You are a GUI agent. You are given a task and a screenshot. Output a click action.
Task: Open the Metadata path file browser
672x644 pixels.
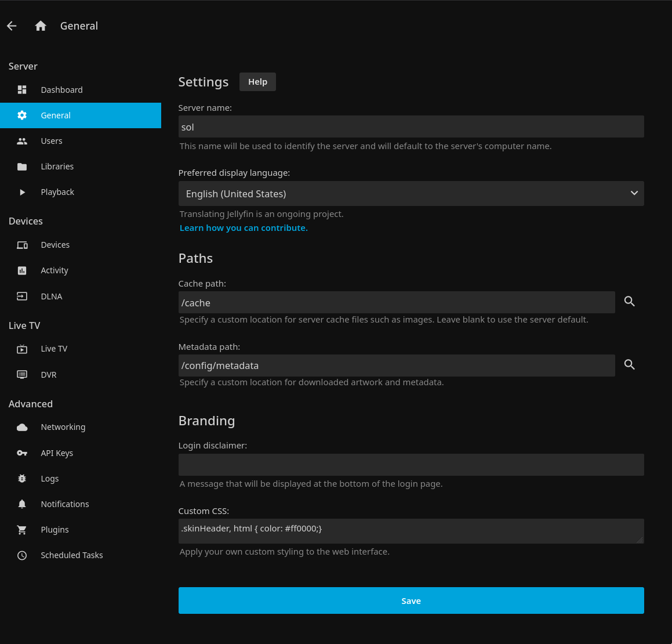pos(630,364)
